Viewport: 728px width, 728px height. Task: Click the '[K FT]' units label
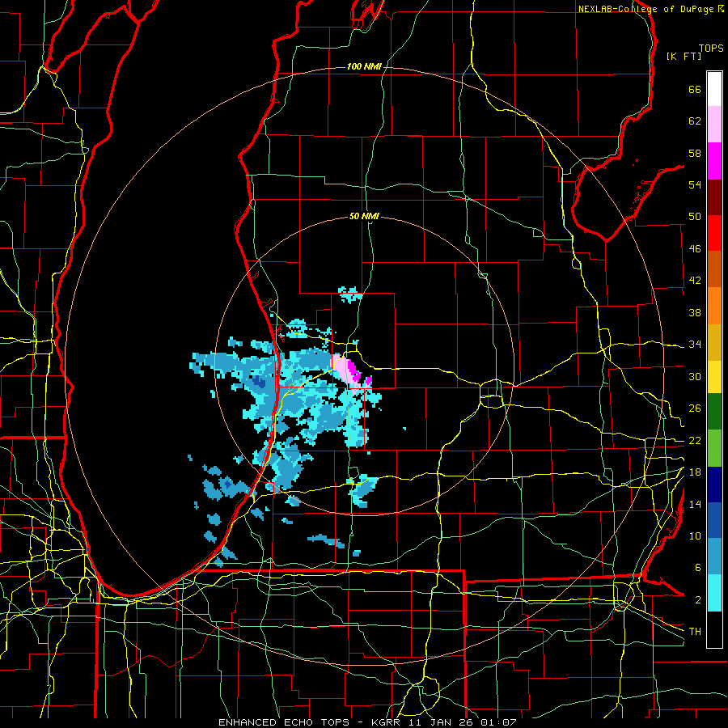pyautogui.click(x=684, y=56)
